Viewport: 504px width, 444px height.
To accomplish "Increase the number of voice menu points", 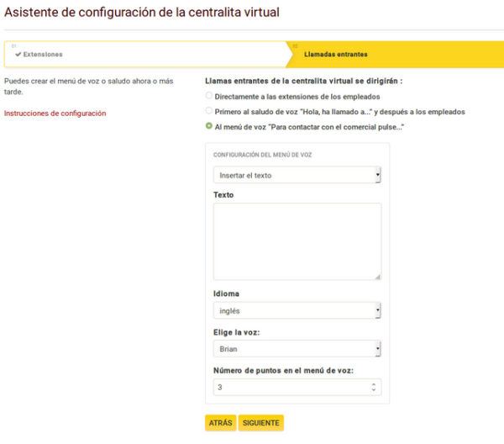I will coord(375,384).
